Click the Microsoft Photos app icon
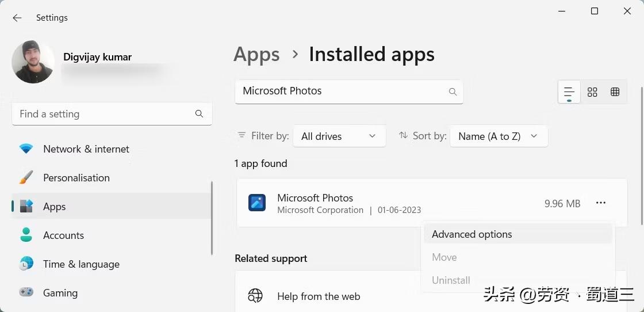Viewport: 644px width, 312px height. pos(257,203)
